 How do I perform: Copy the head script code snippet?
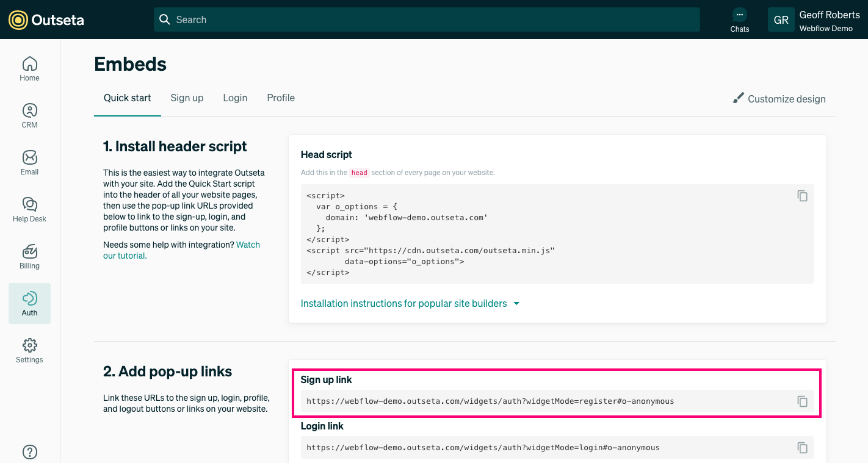click(802, 196)
